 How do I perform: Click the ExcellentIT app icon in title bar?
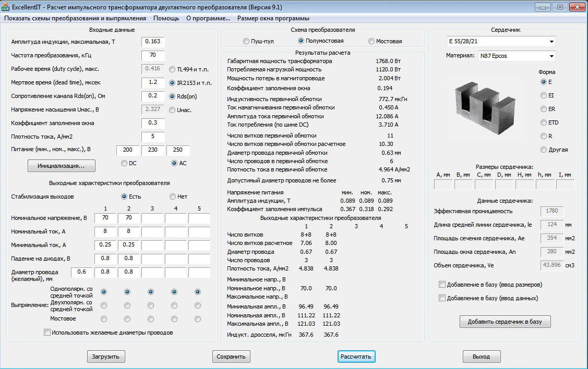click(6, 7)
